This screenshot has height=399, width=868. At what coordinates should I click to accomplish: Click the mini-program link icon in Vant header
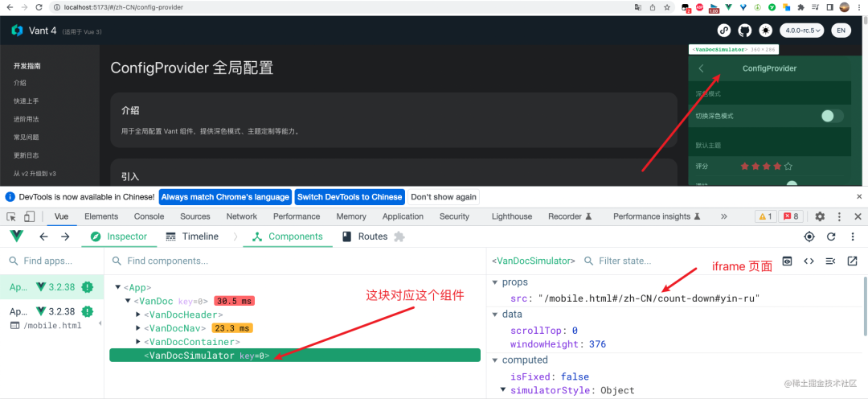pyautogui.click(x=724, y=31)
